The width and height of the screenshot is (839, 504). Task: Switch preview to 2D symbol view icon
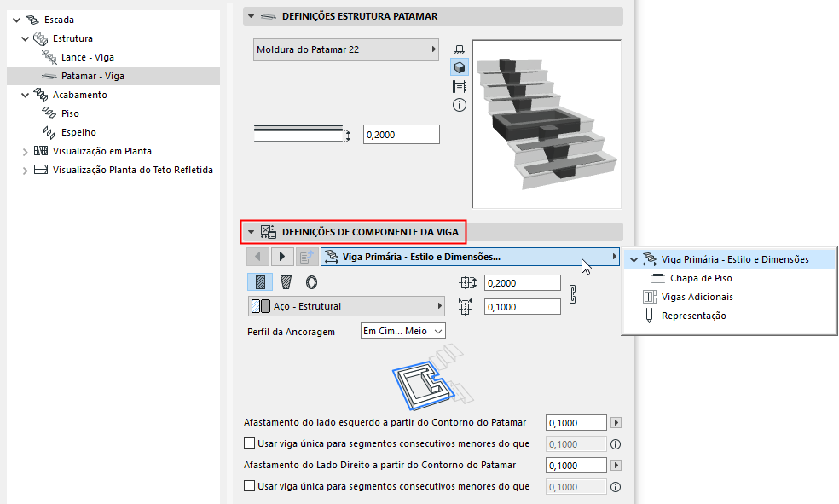pos(459,49)
